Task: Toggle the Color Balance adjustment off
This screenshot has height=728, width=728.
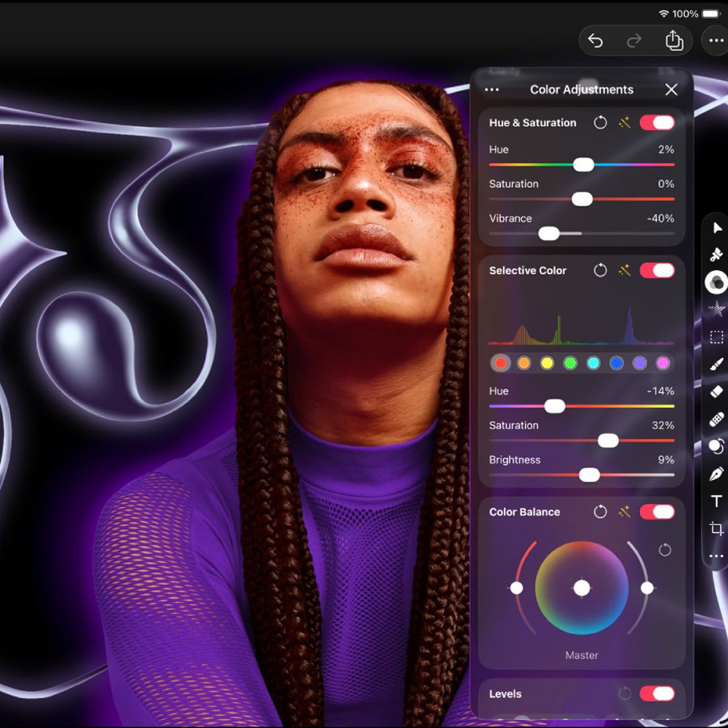Action: point(657,512)
